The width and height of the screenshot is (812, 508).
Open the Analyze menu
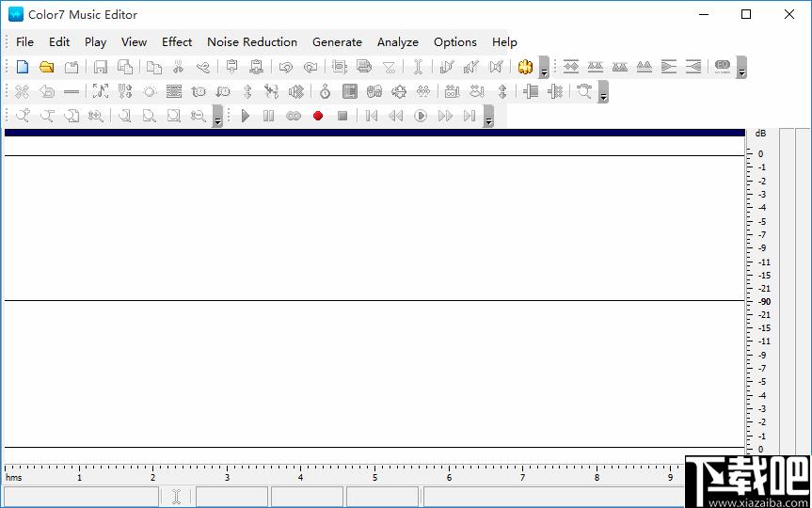click(x=398, y=42)
